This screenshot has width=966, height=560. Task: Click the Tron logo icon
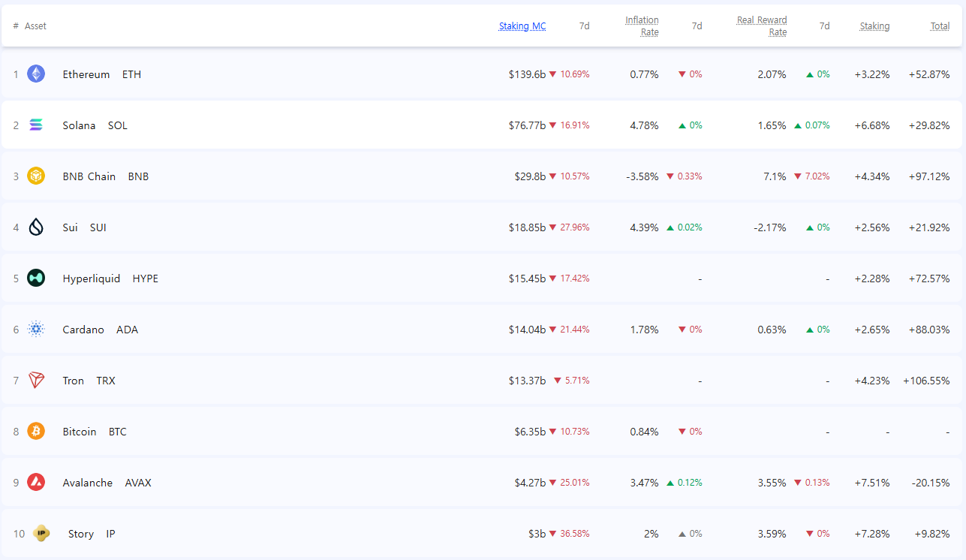[36, 380]
